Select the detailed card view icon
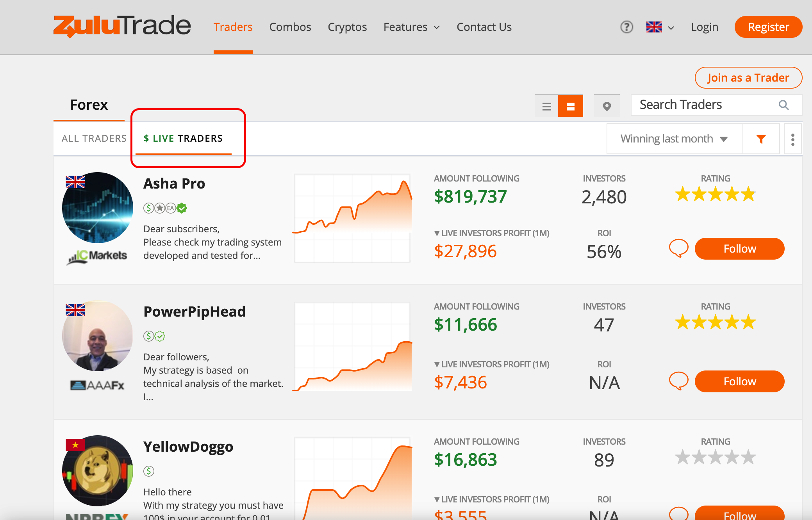Viewport: 812px width, 520px height. click(570, 106)
